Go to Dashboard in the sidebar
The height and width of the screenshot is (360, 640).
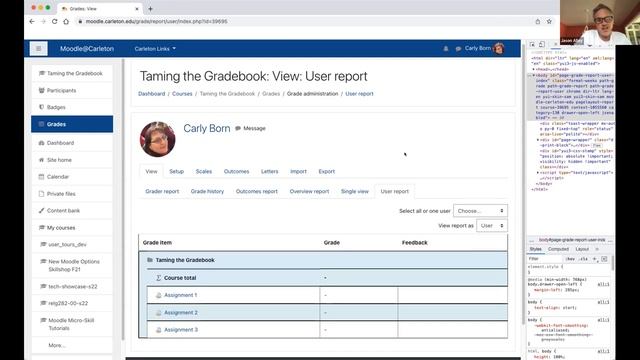(x=72, y=143)
